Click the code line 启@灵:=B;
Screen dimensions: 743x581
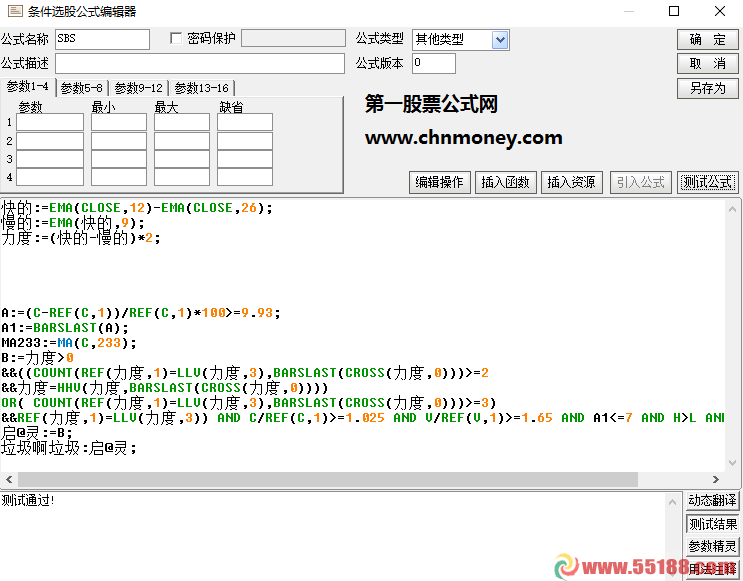pyautogui.click(x=36, y=433)
